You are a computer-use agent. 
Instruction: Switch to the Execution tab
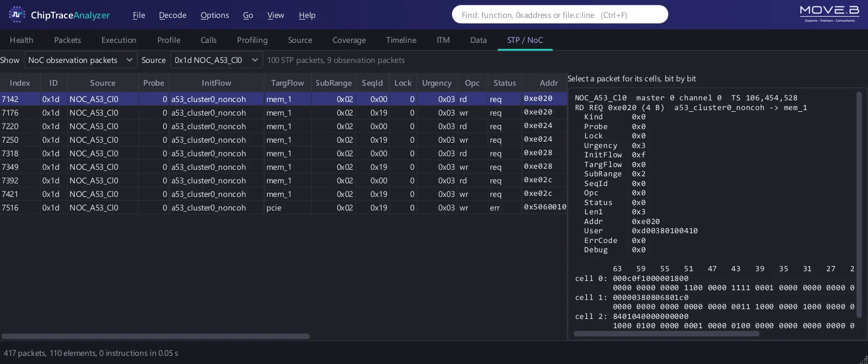[119, 40]
